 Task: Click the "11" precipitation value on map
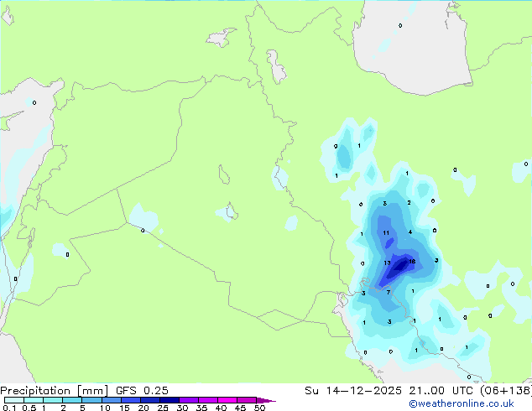tap(386, 232)
